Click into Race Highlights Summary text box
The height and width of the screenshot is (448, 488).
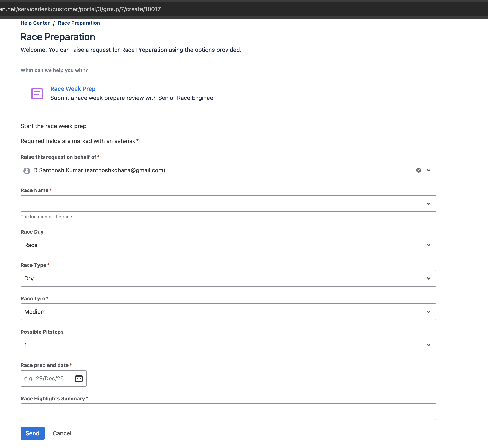point(228,412)
